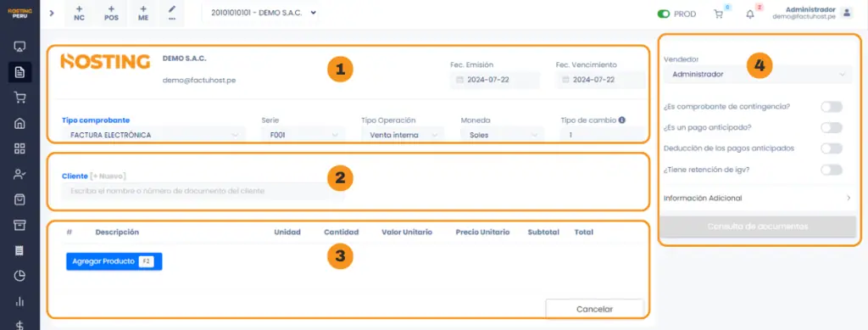The image size is (868, 330).
Task: Click the Tipo de cambio info icon
Action: (622, 120)
